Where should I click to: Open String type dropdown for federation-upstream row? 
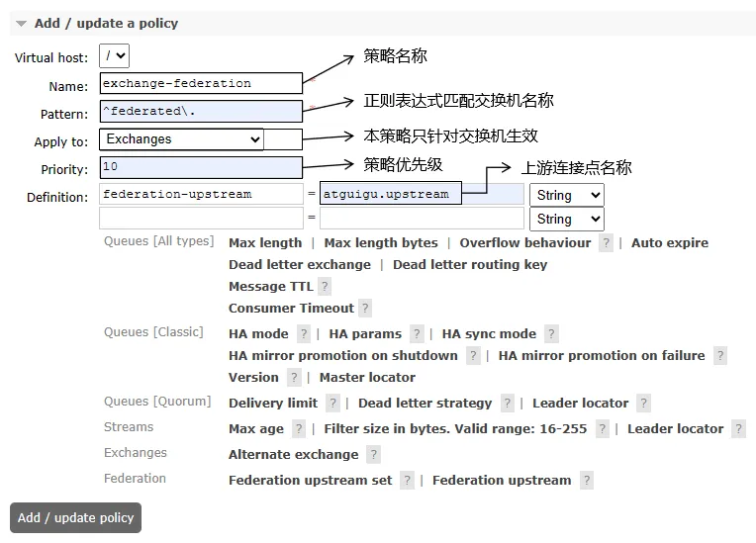(566, 195)
